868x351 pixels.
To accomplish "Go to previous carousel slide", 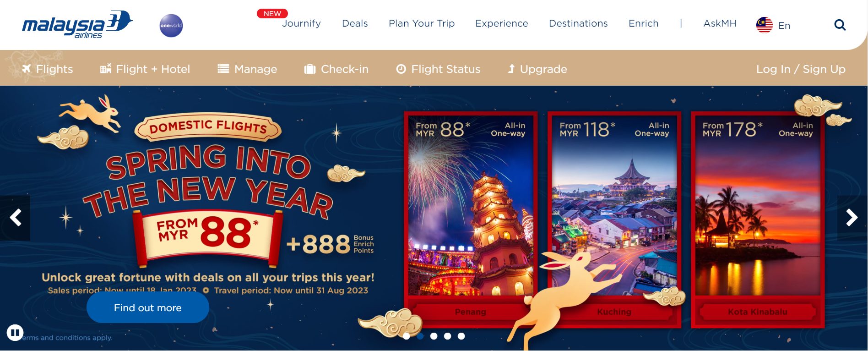I will click(15, 218).
